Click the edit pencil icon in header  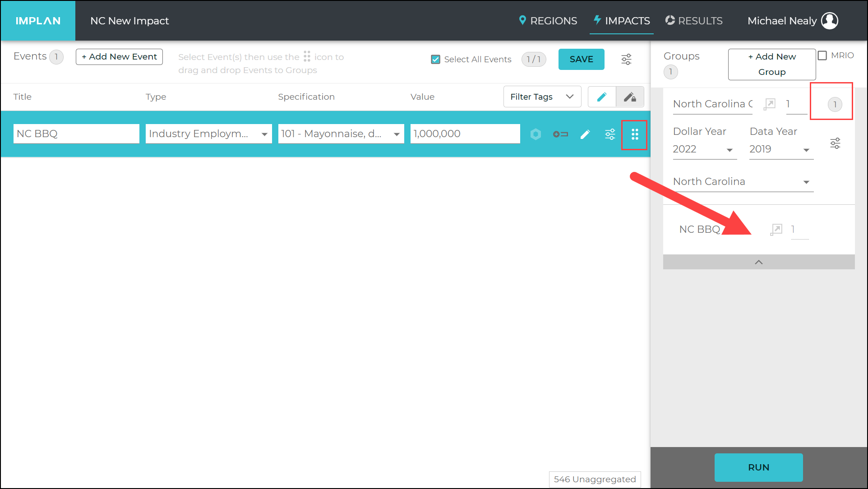coord(602,97)
